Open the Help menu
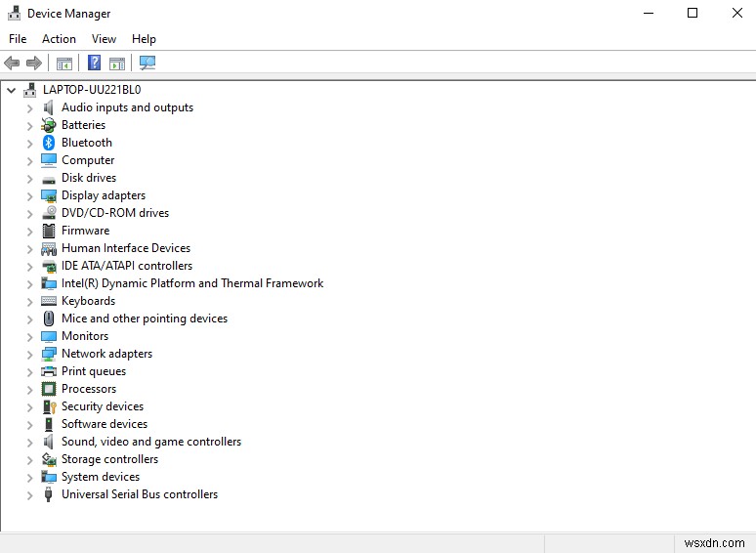This screenshot has width=756, height=553. click(144, 38)
